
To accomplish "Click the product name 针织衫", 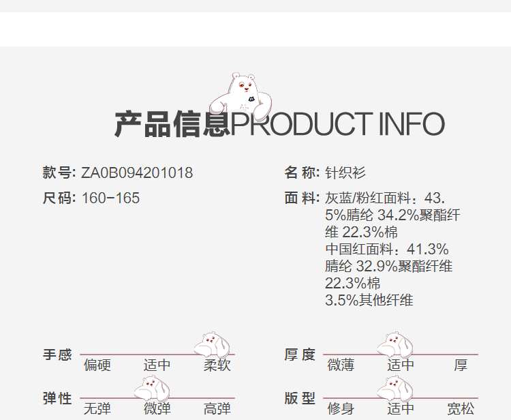I will [345, 172].
